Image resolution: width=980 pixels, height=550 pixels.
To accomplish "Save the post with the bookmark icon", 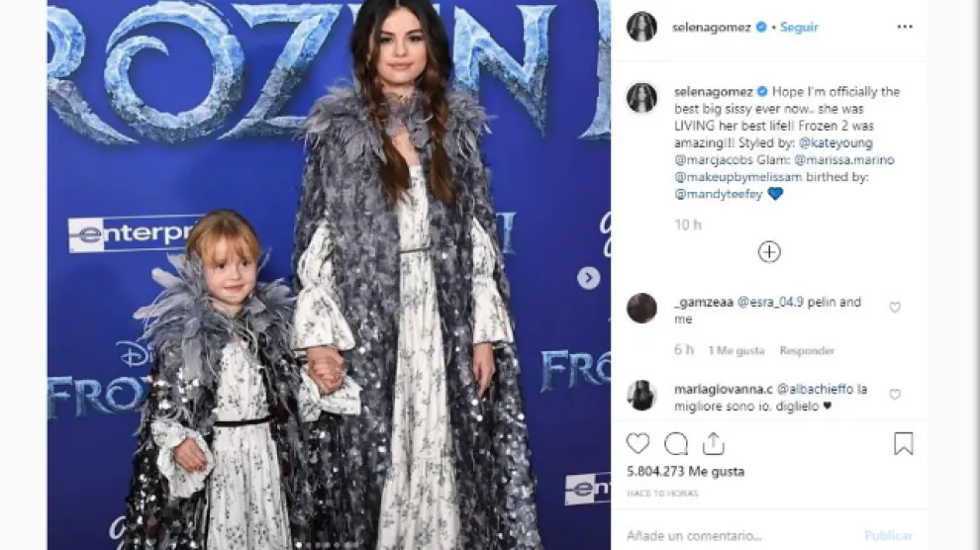I will 903,444.
